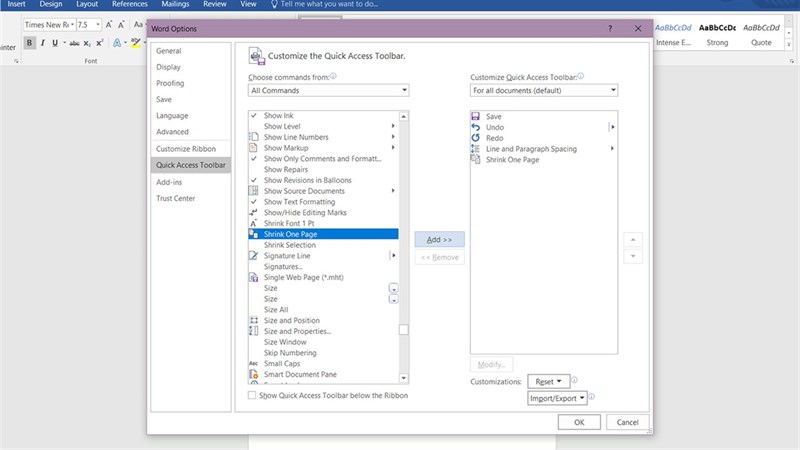Select the Size Window command
The image size is (800, 450).
pyautogui.click(x=323, y=342)
